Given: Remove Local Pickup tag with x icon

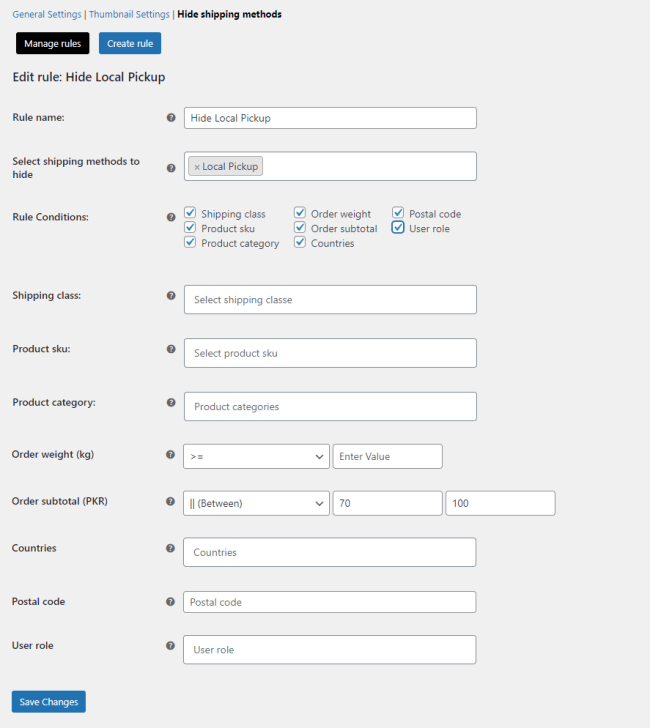Looking at the screenshot, I should tap(197, 167).
